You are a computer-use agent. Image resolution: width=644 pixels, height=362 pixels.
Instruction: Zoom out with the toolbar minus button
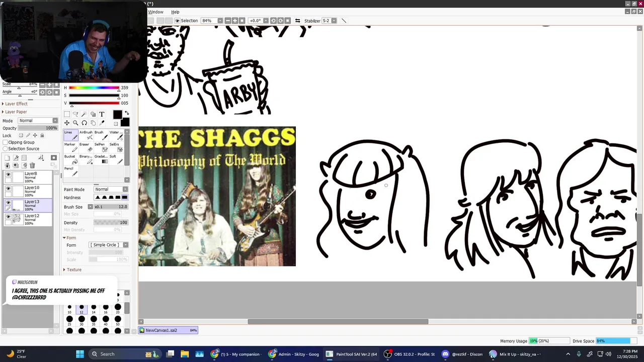click(228, 21)
